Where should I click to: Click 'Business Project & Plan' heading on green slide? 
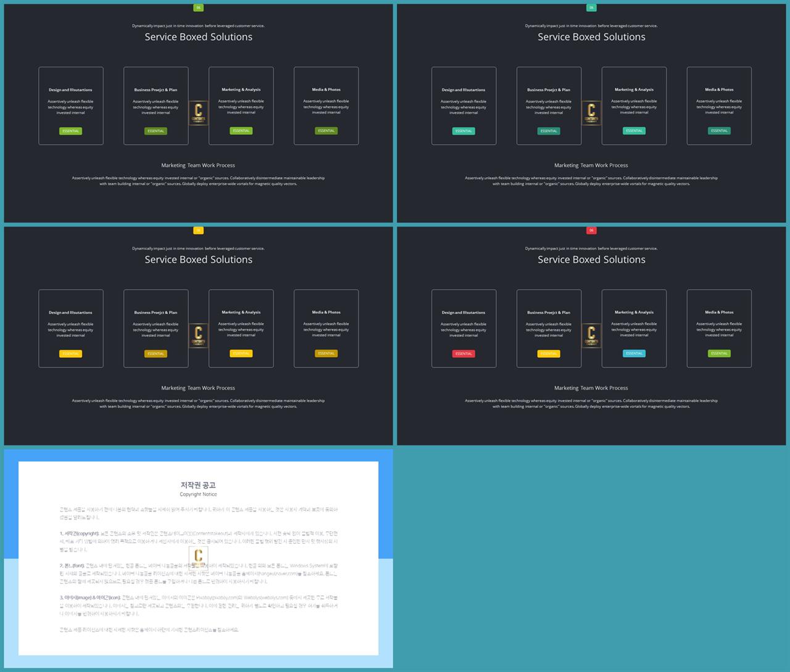tap(156, 90)
